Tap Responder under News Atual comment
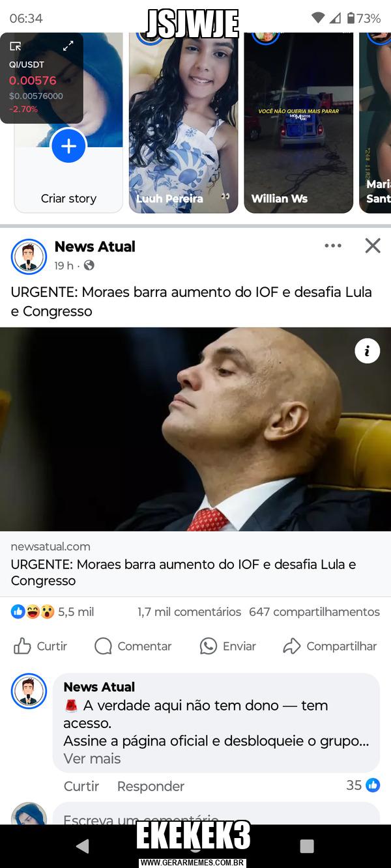 tap(151, 786)
